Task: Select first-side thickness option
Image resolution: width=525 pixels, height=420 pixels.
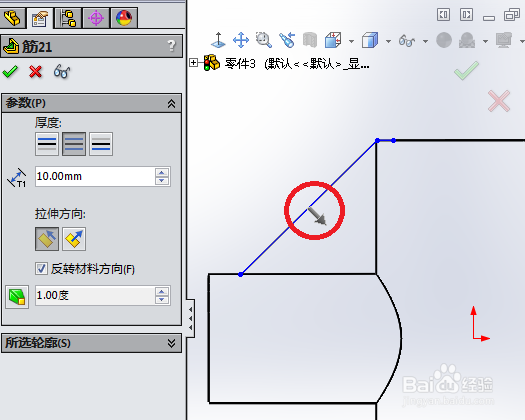Action: (x=47, y=144)
